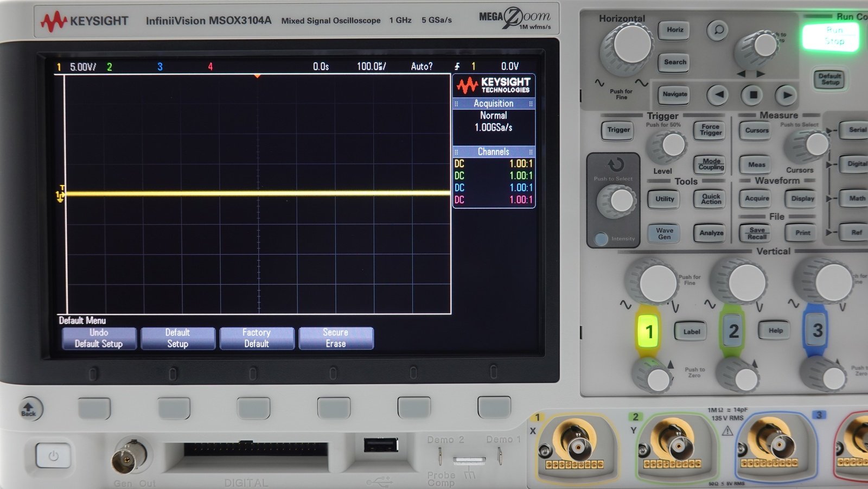This screenshot has width=868, height=489.
Task: Toggle channel 3 blue key
Action: (816, 330)
